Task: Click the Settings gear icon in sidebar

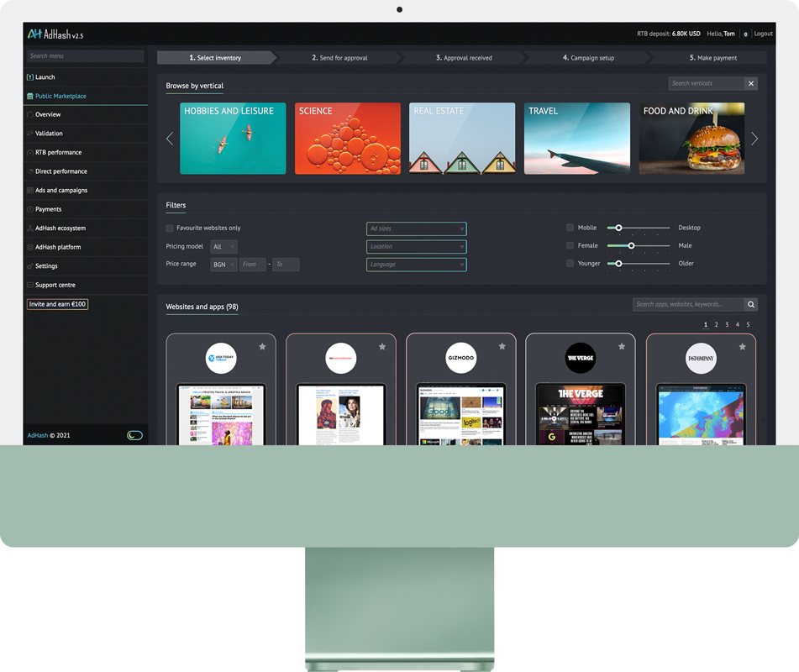Action: [x=30, y=266]
